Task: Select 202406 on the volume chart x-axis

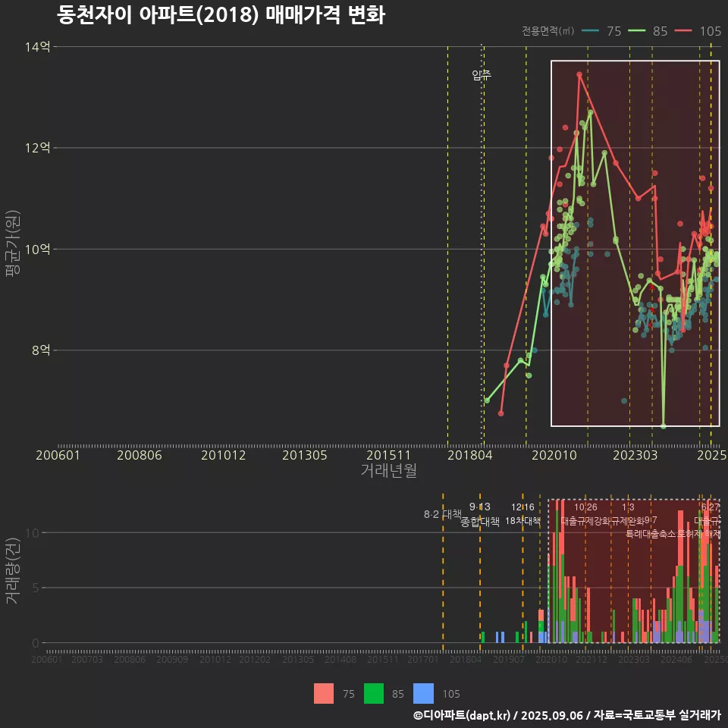Action: 676,659
